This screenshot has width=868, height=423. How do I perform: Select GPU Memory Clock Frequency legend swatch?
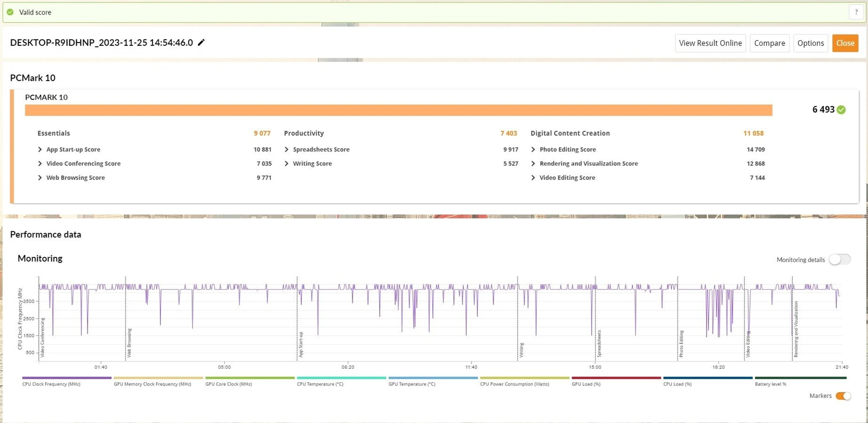[158, 378]
